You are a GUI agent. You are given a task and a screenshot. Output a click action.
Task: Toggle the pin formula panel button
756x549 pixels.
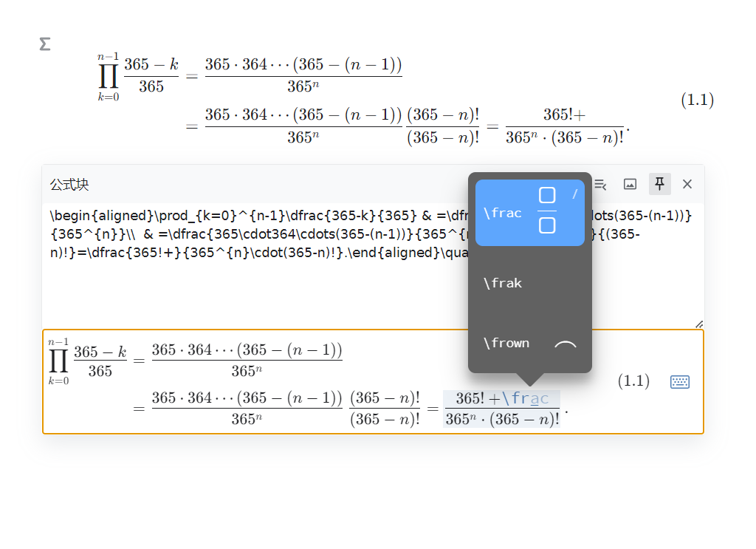coord(659,184)
